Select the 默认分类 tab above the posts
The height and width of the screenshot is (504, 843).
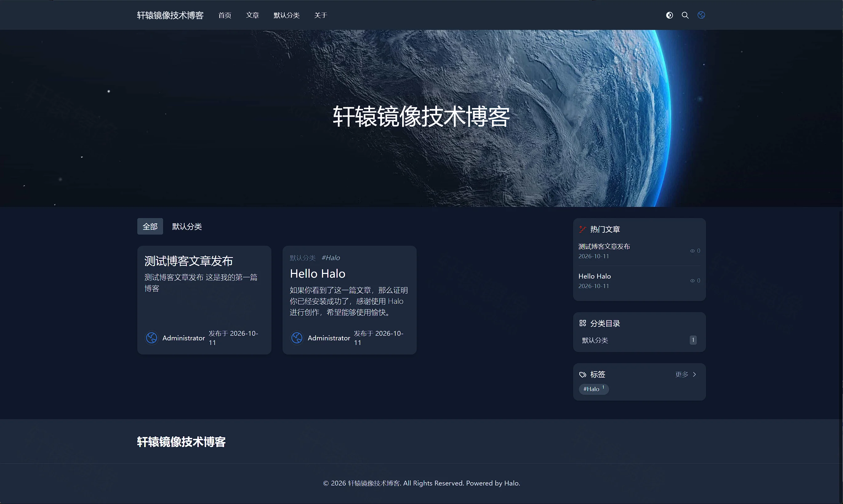(x=187, y=227)
